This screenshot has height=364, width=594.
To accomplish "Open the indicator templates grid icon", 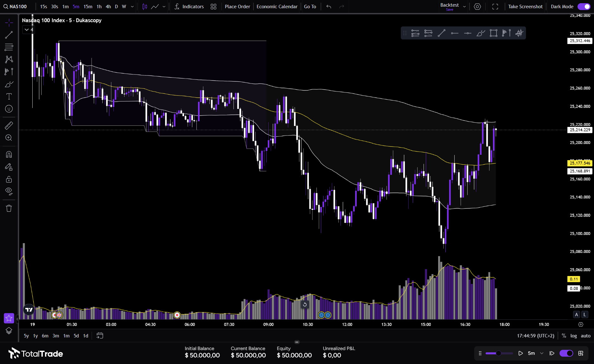I will (x=214, y=6).
